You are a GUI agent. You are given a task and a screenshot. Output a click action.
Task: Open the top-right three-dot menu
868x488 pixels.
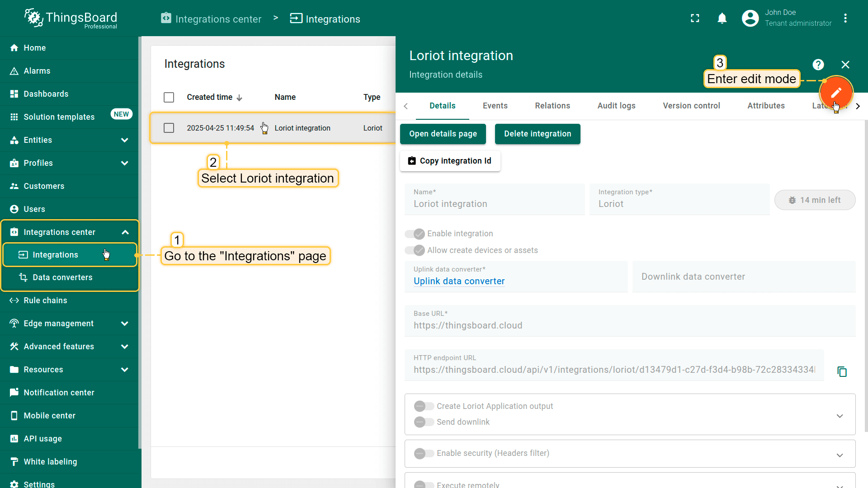tap(845, 19)
